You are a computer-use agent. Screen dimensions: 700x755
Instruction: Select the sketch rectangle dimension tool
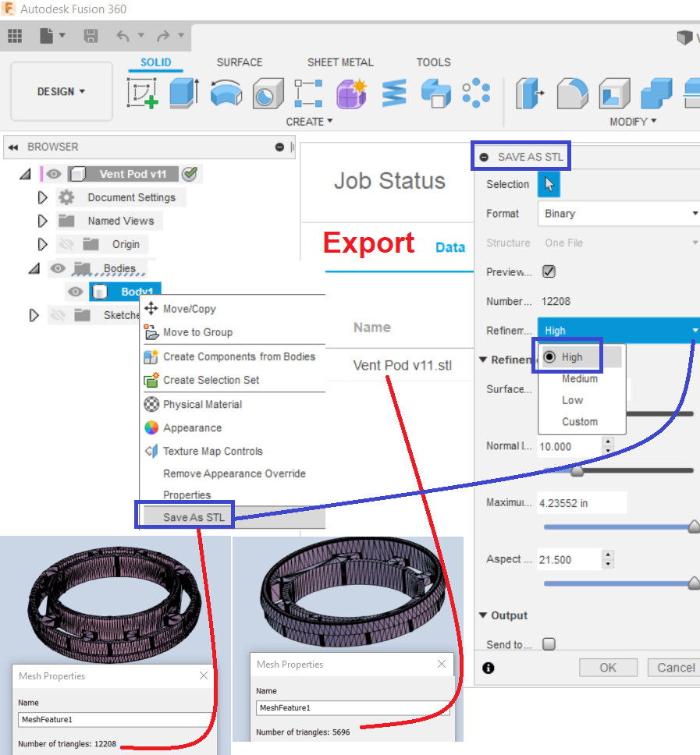click(x=308, y=94)
